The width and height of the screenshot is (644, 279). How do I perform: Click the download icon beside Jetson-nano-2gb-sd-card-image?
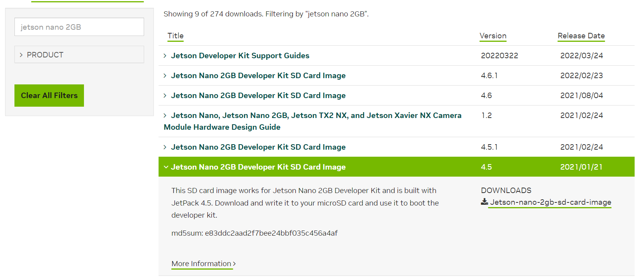(484, 202)
